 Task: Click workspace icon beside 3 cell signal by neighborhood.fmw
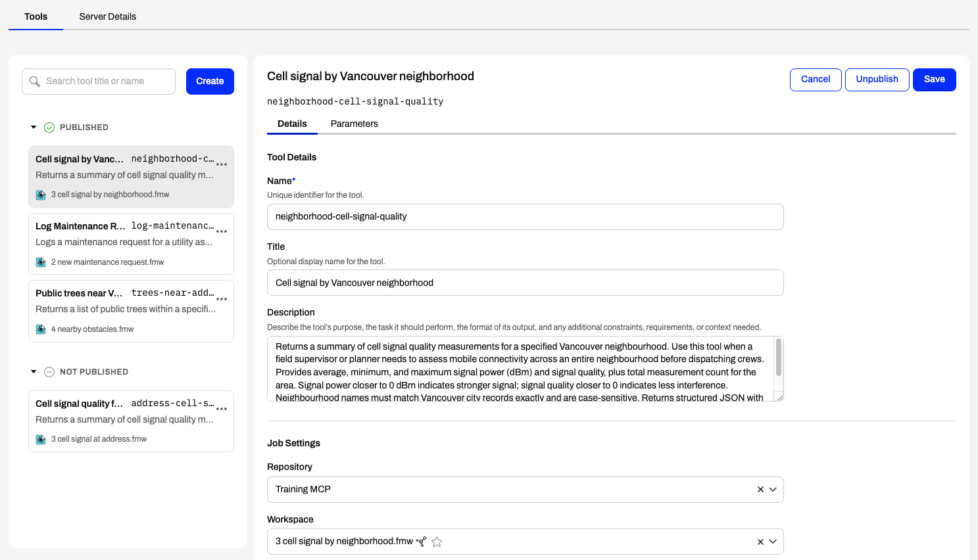[41, 195]
